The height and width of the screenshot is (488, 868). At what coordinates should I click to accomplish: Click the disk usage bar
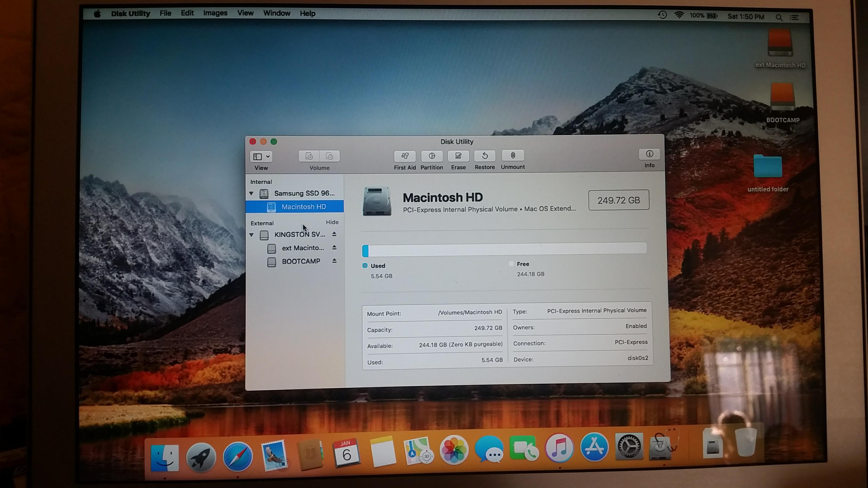(x=504, y=249)
